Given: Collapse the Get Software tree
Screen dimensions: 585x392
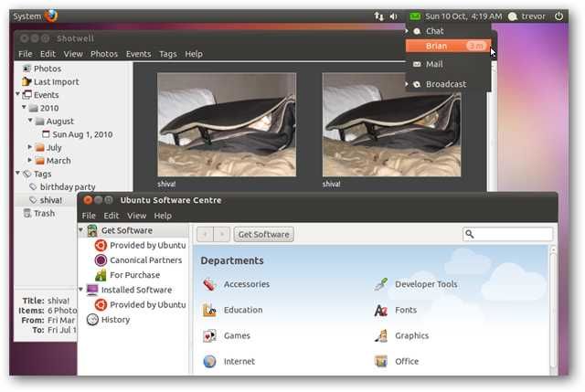Looking at the screenshot, I should [81, 230].
